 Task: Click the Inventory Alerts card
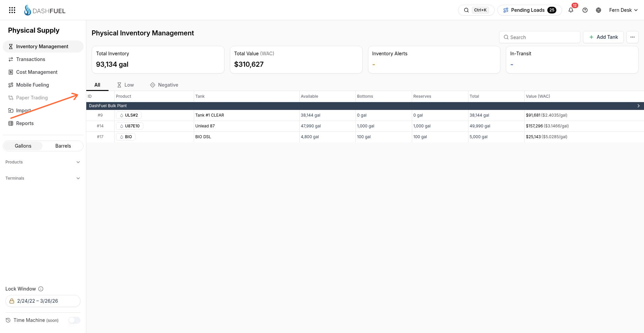coord(434,60)
